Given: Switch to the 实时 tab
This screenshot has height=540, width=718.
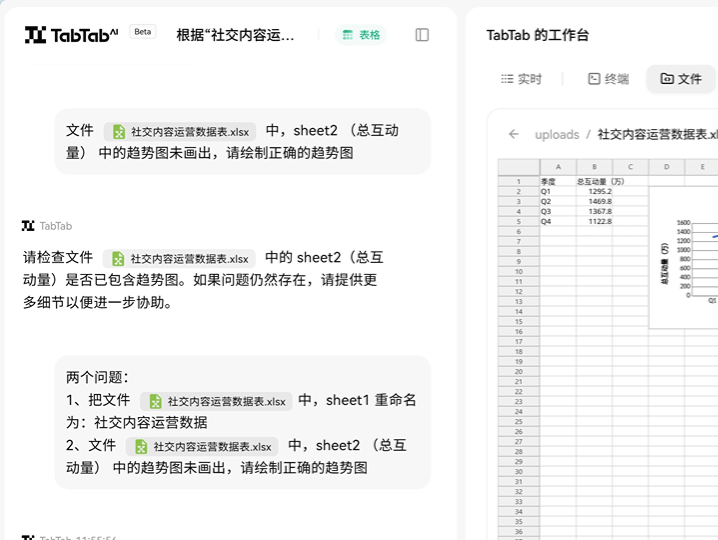Looking at the screenshot, I should (x=521, y=79).
